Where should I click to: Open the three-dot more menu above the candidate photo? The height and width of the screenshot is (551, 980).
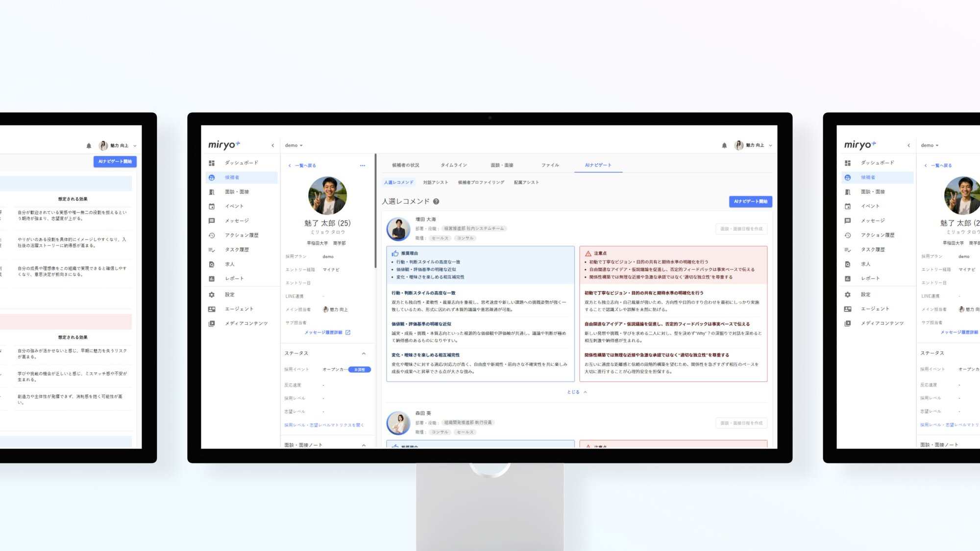pos(363,166)
